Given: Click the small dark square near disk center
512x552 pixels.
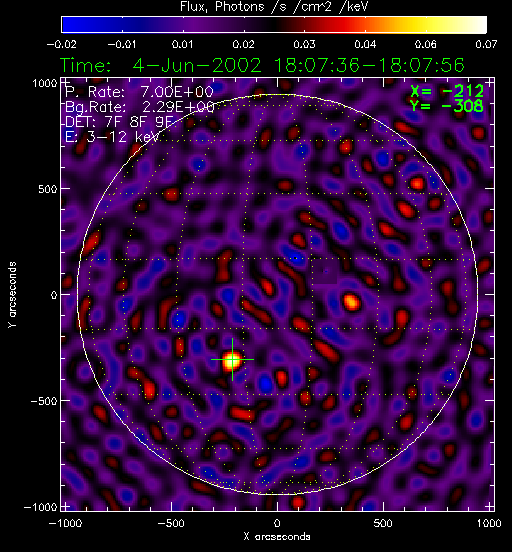Looking at the screenshot, I should (325, 271).
